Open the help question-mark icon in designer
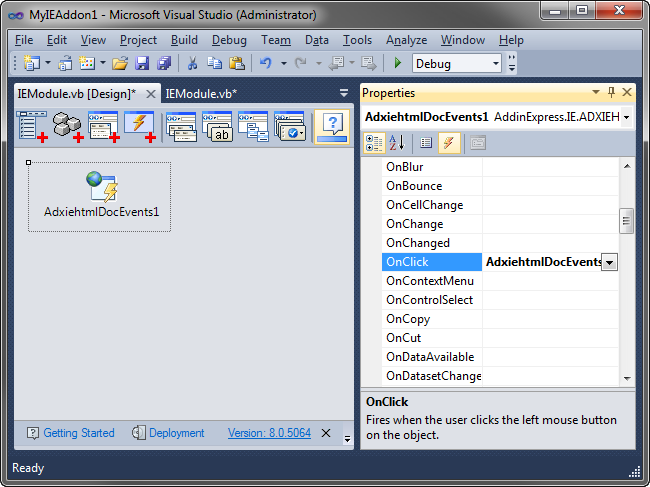 pos(332,127)
